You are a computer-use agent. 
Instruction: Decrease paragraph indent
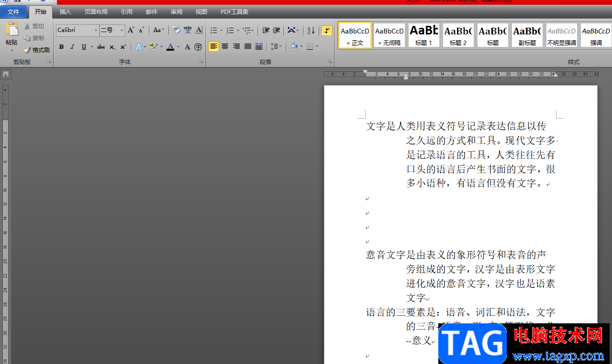(x=266, y=30)
